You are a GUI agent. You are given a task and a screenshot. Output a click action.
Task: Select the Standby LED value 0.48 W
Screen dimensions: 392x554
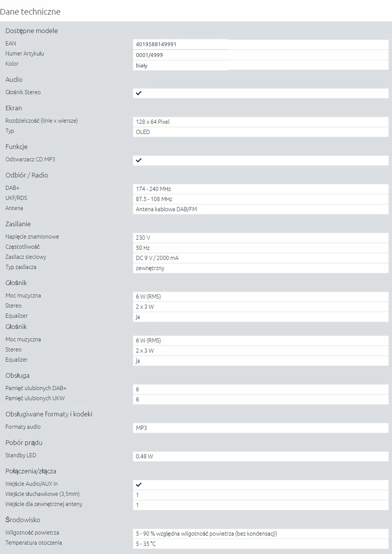click(x=144, y=456)
